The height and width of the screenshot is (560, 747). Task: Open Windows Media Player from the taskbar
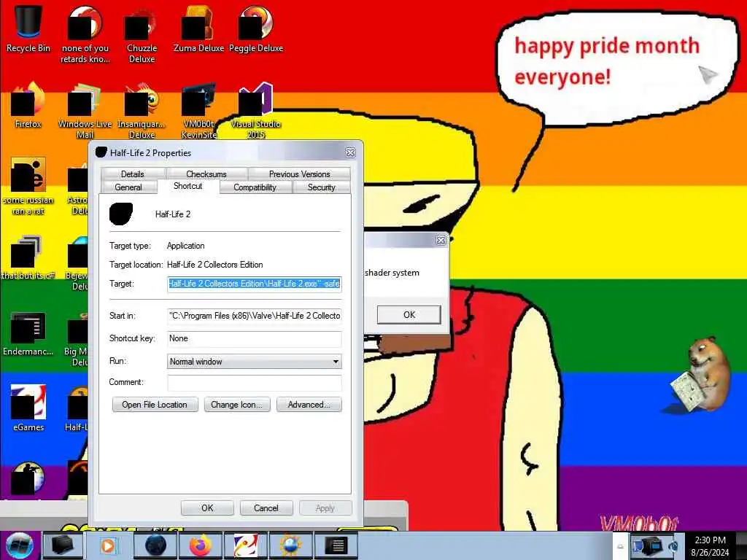(108, 545)
